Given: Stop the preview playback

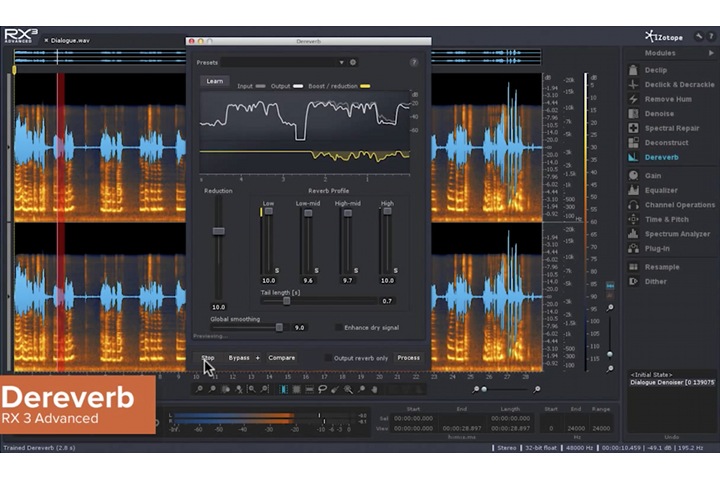Looking at the screenshot, I should (x=208, y=358).
